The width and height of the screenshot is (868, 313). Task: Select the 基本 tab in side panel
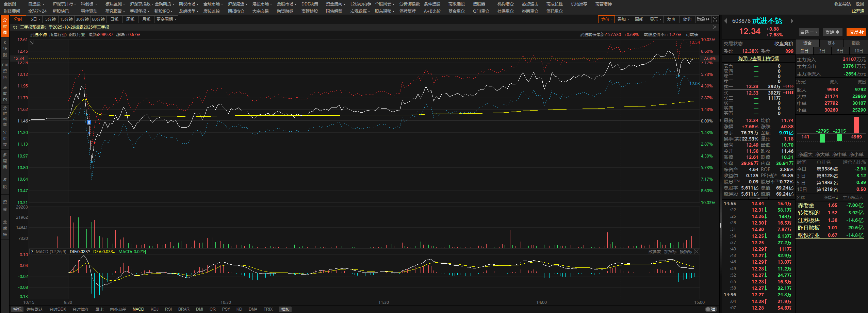coord(832,43)
